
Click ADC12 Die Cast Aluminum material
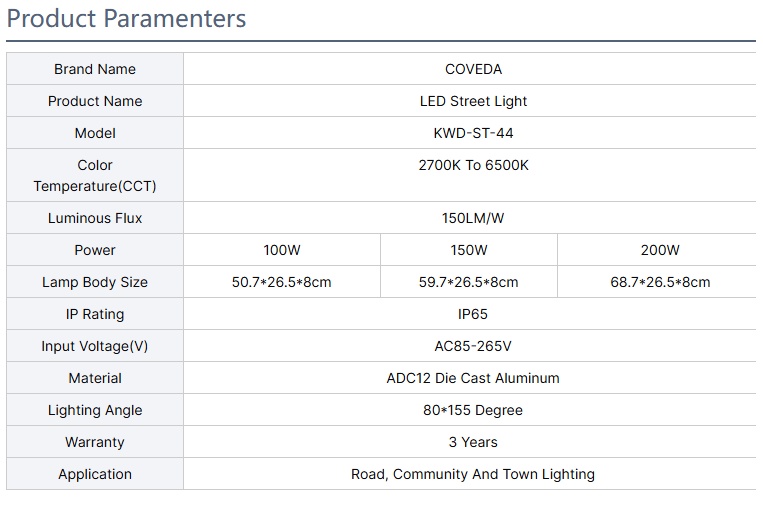click(473, 378)
